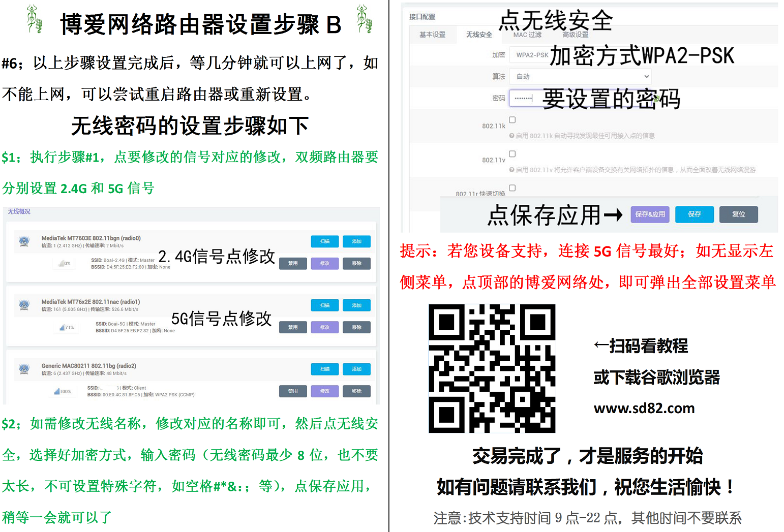Image resolution: width=784 pixels, height=532 pixels.
Task: Click the help icon beside the 802.11v description
Action: (x=511, y=170)
